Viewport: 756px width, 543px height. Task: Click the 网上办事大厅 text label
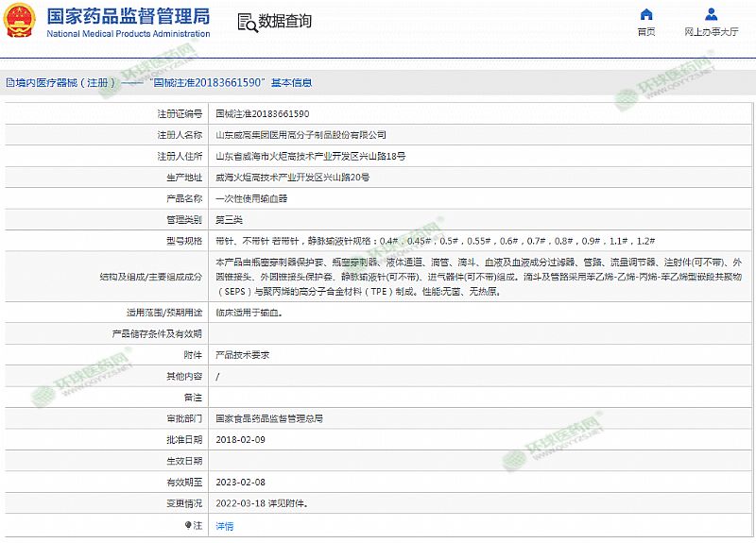tap(712, 32)
